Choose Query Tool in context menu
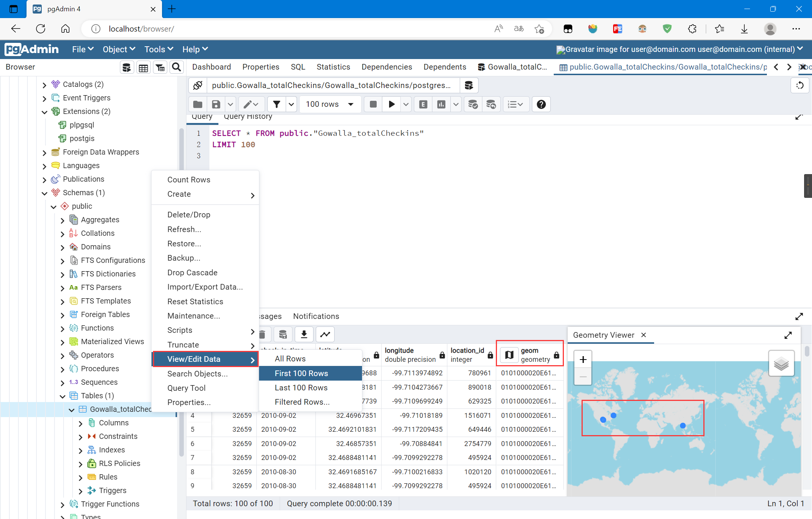The height and width of the screenshot is (519, 812). coord(205,388)
